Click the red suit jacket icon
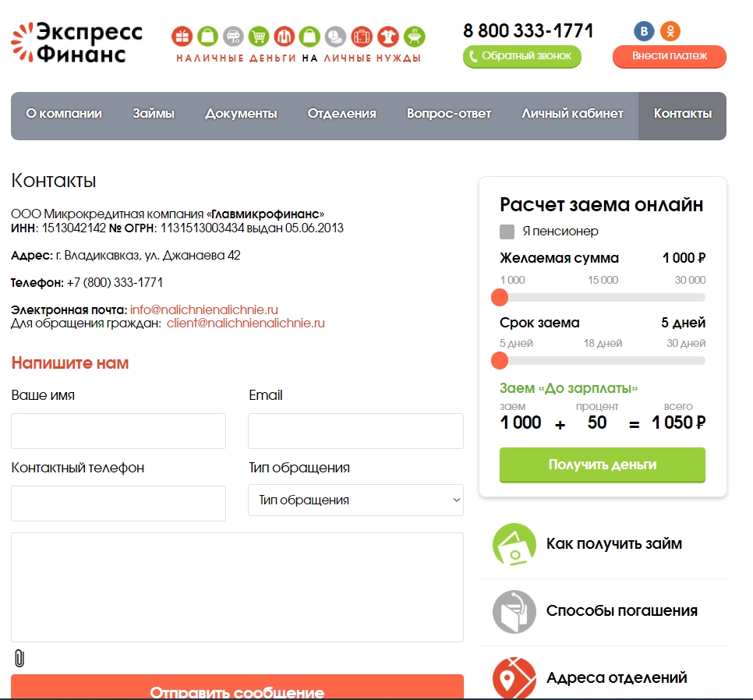The width and height of the screenshot is (753, 700). (285, 37)
